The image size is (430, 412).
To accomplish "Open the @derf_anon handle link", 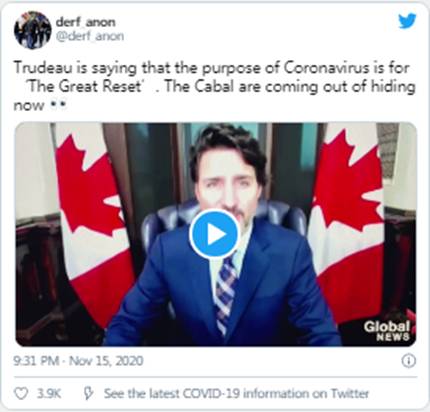I will 90,36.
